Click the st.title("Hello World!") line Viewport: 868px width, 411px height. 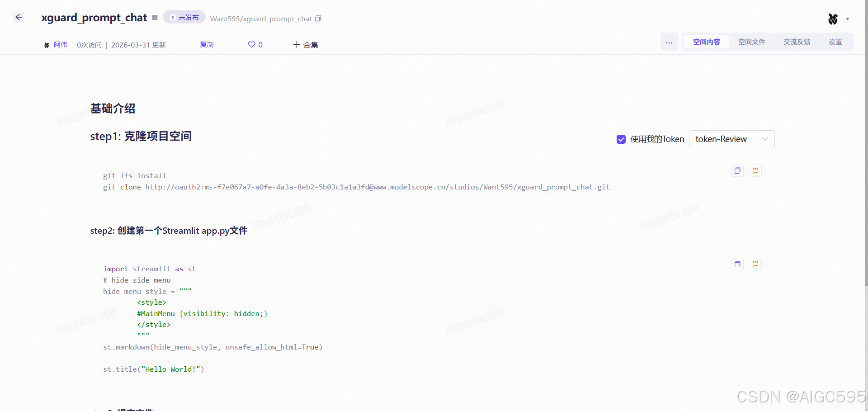pyautogui.click(x=154, y=369)
